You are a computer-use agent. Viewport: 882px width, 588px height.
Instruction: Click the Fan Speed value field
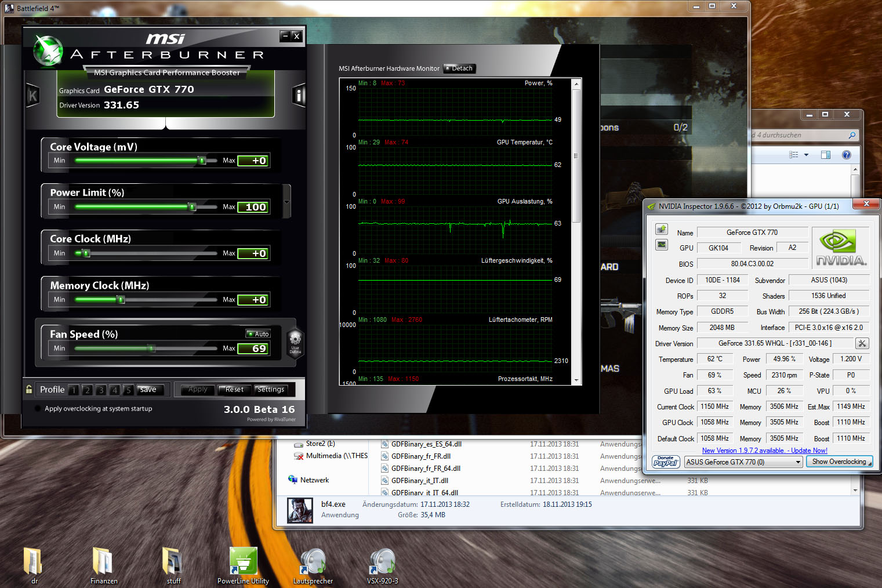click(x=253, y=349)
